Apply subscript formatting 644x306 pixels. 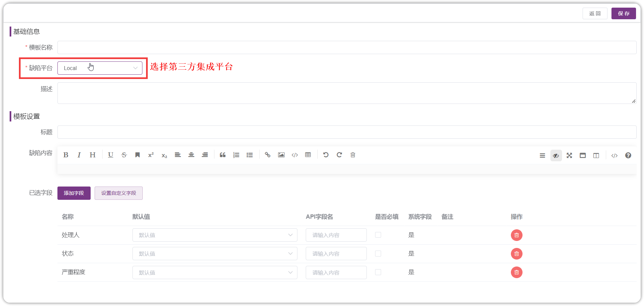point(164,155)
